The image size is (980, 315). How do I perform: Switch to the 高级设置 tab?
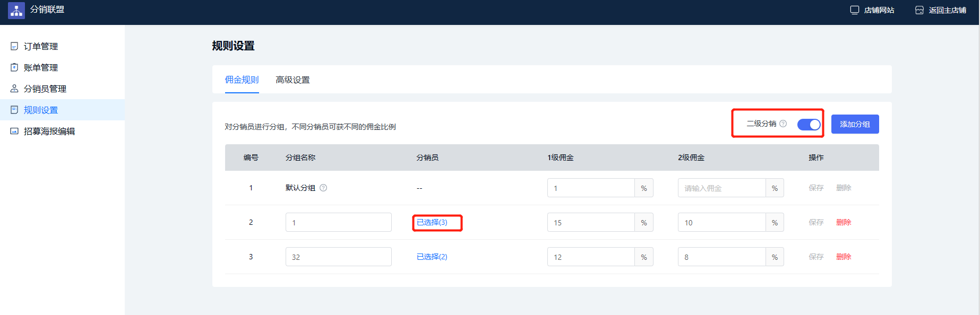tap(293, 80)
